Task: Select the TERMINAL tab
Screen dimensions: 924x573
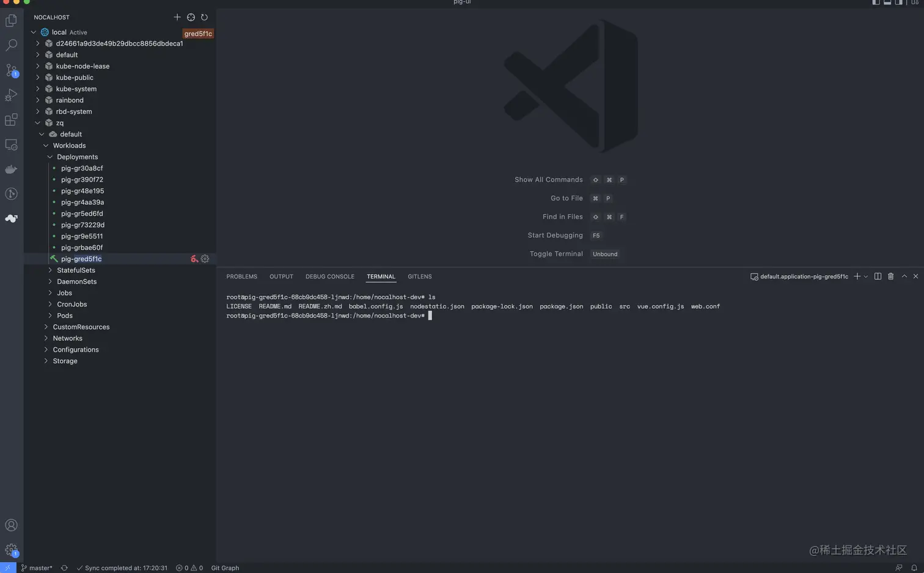Action: (x=381, y=276)
